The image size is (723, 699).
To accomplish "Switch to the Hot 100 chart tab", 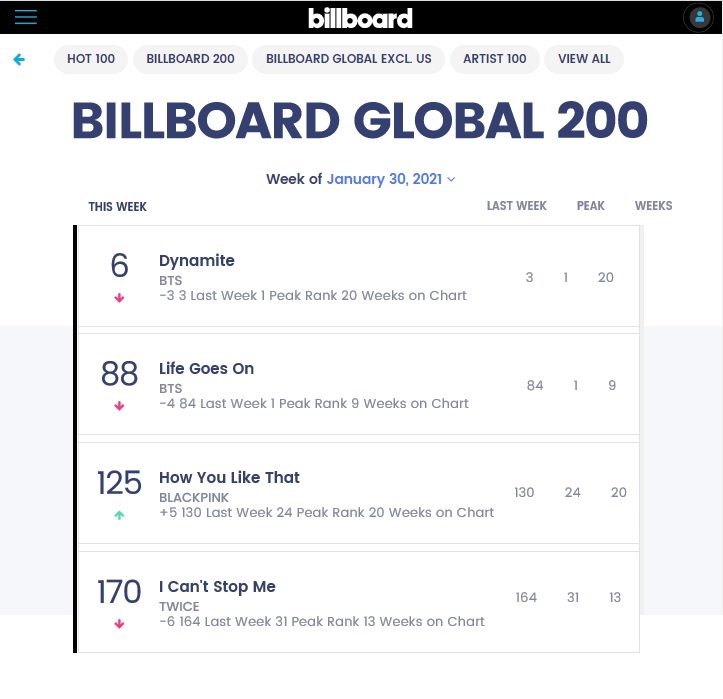I will tap(91, 59).
